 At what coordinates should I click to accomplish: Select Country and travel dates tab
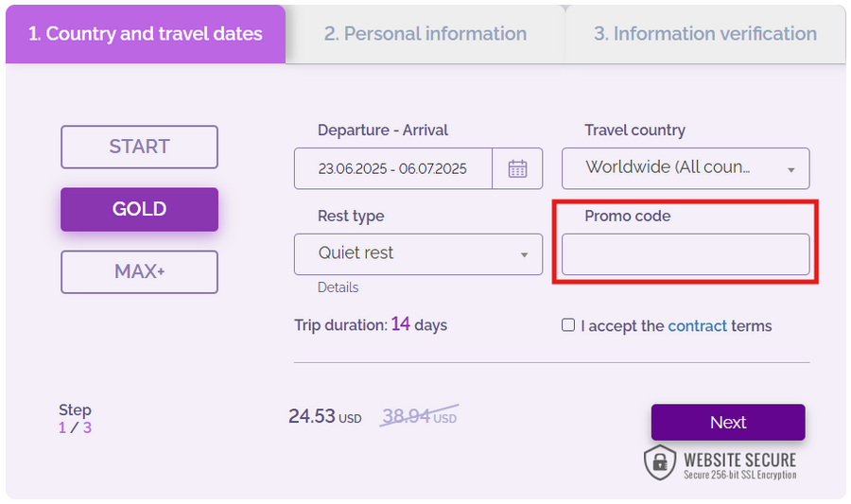click(x=145, y=34)
